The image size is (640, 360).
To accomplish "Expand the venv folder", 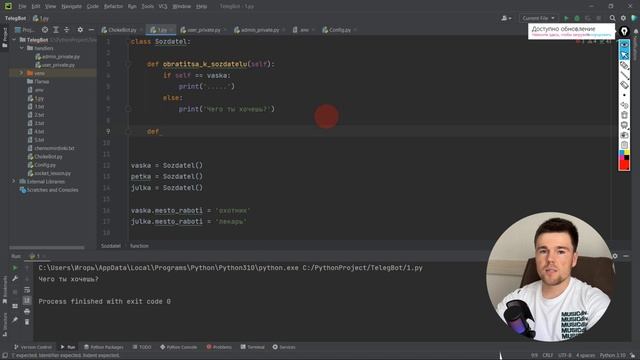I will pyautogui.click(x=22, y=73).
